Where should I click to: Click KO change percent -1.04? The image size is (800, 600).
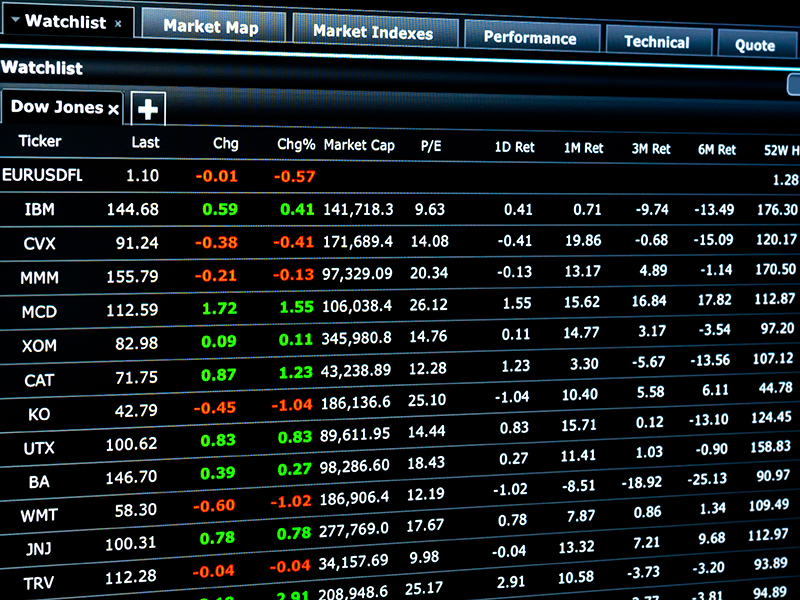pyautogui.click(x=292, y=405)
